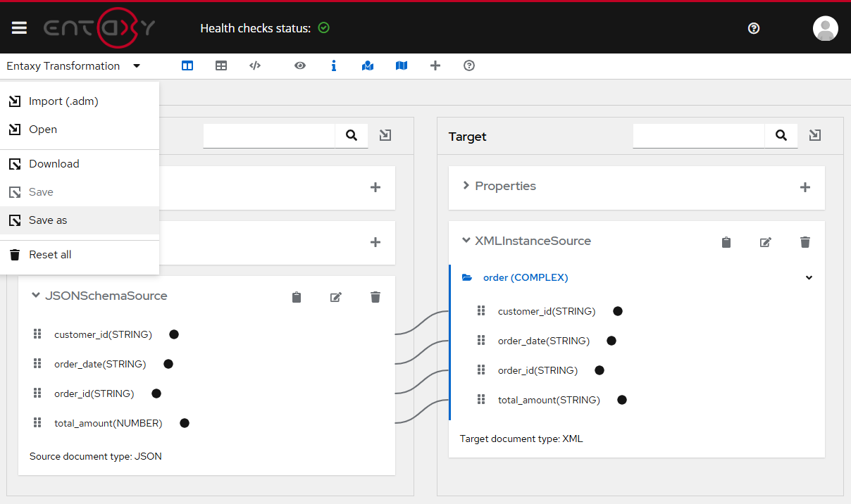Toggle the eye preview icon in toolbar

(300, 65)
